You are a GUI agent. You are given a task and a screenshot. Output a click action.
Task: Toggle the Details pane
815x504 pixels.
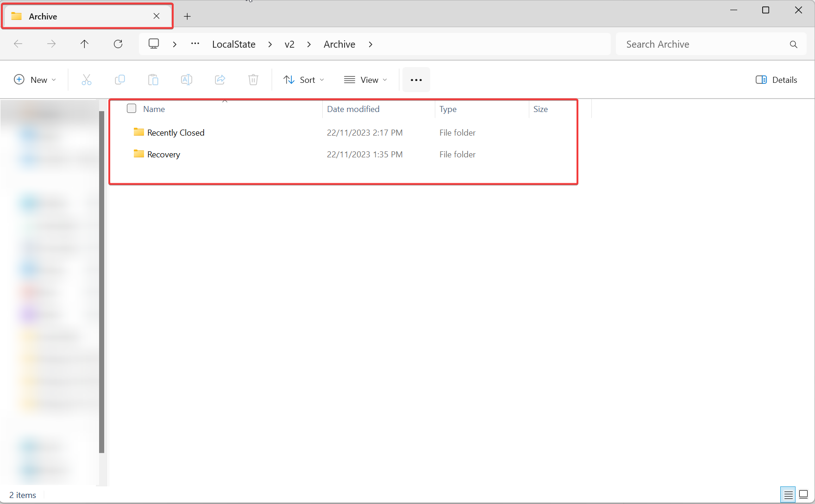pos(777,80)
